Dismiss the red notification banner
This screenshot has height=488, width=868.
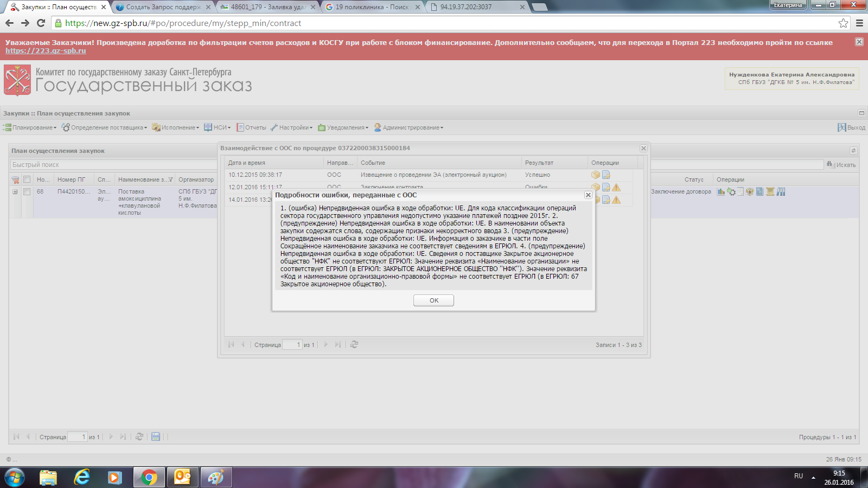pyautogui.click(x=859, y=42)
